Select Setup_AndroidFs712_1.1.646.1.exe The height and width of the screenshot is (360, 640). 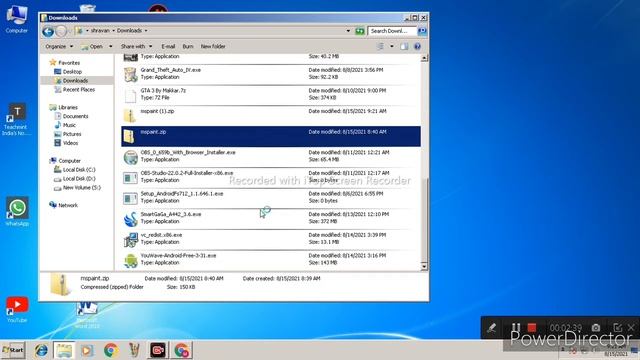click(x=271, y=198)
